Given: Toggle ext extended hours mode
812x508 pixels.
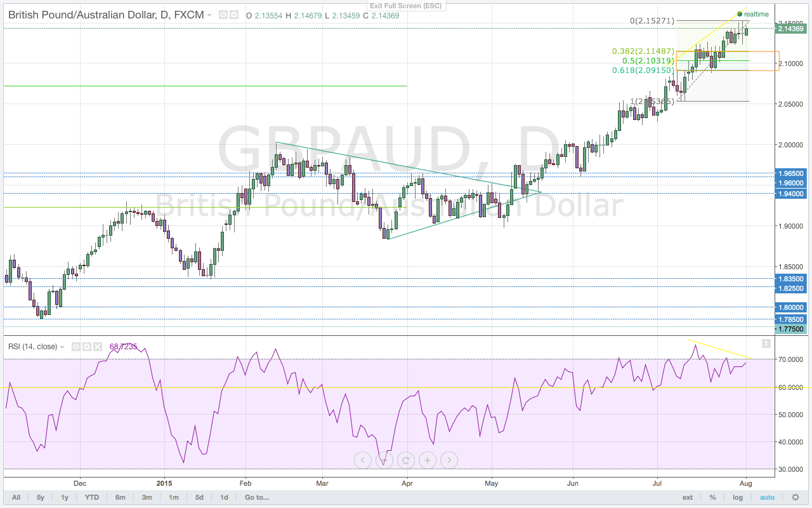Looking at the screenshot, I should [x=688, y=497].
